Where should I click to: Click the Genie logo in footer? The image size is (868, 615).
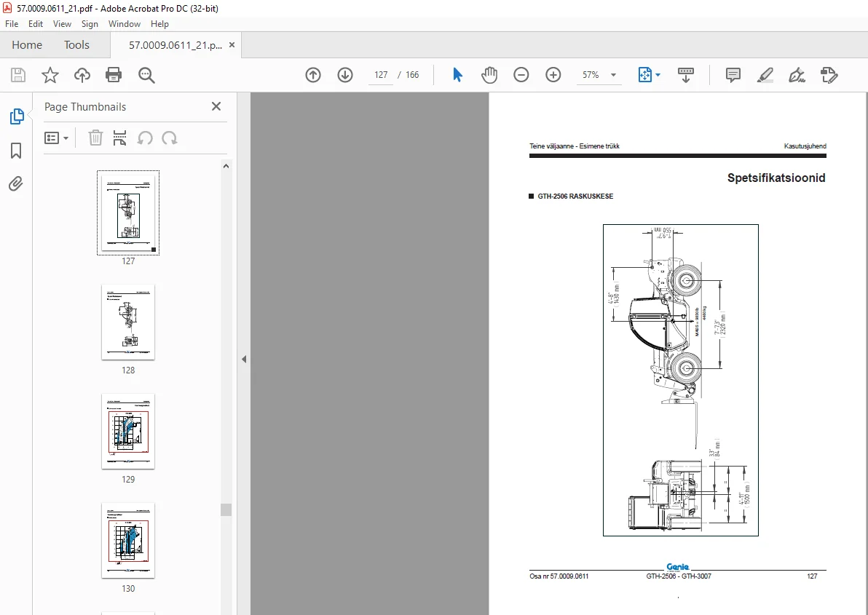[x=677, y=567]
